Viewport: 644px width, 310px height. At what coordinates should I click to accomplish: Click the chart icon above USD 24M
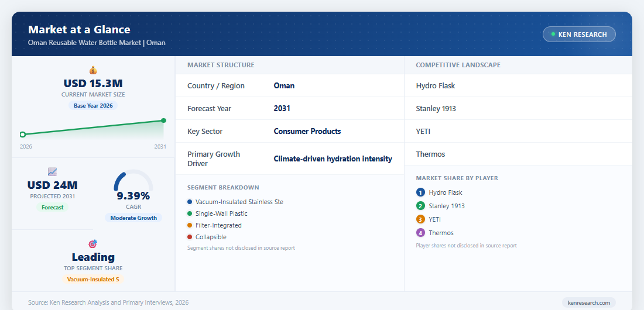53,172
